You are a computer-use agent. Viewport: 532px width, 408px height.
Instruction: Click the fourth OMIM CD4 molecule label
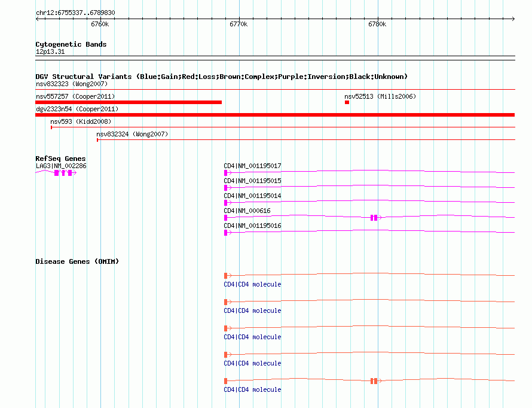pyautogui.click(x=252, y=364)
